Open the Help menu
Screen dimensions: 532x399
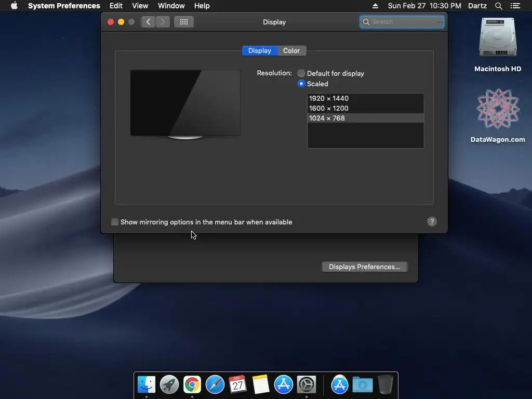[202, 6]
